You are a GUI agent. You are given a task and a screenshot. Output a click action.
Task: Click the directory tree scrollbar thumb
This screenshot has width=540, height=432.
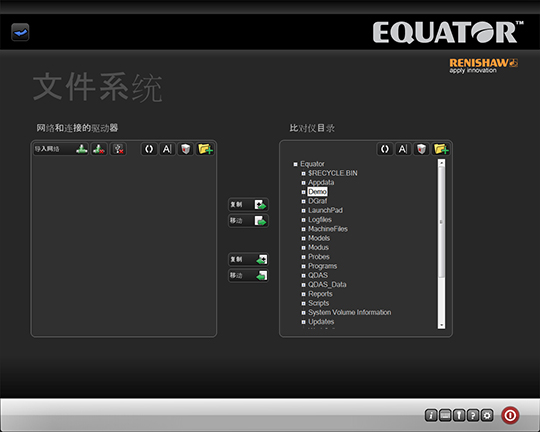tap(441, 222)
